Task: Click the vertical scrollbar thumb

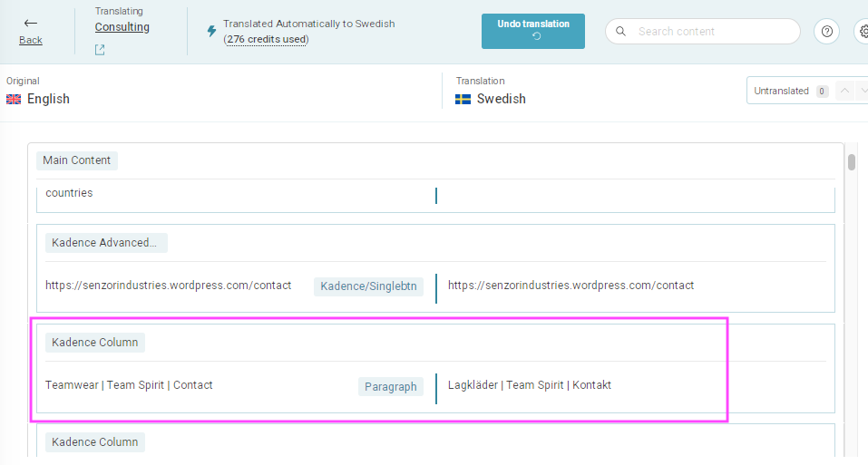Action: pos(852,162)
